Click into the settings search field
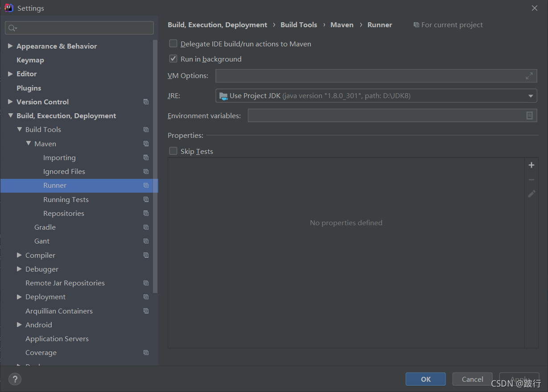Viewport: 548px width, 392px height. click(x=79, y=28)
